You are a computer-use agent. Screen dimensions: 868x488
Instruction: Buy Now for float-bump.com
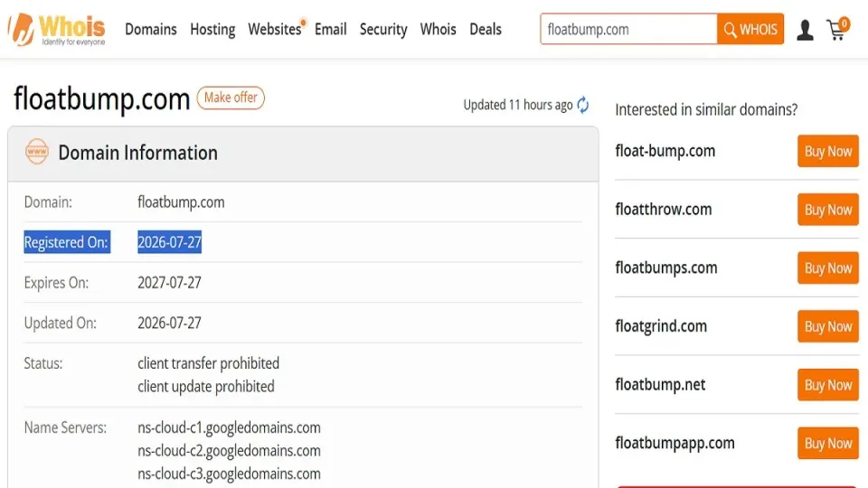tap(827, 151)
